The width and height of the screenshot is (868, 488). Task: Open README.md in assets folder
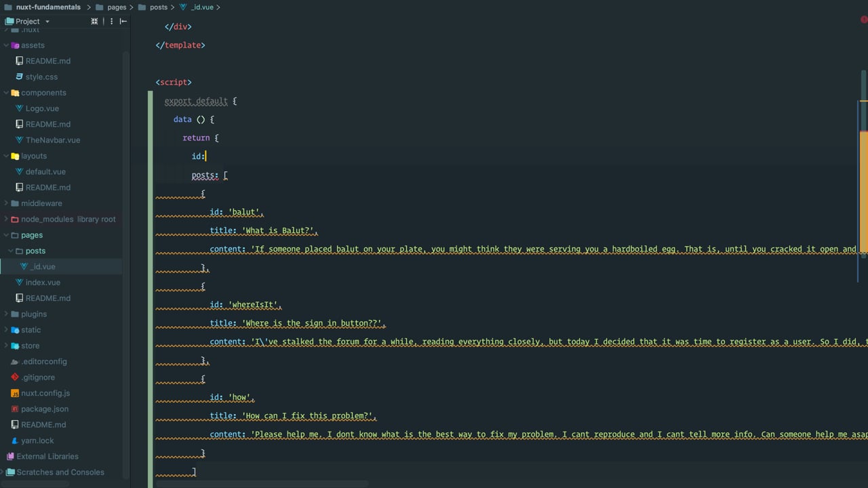click(47, 61)
